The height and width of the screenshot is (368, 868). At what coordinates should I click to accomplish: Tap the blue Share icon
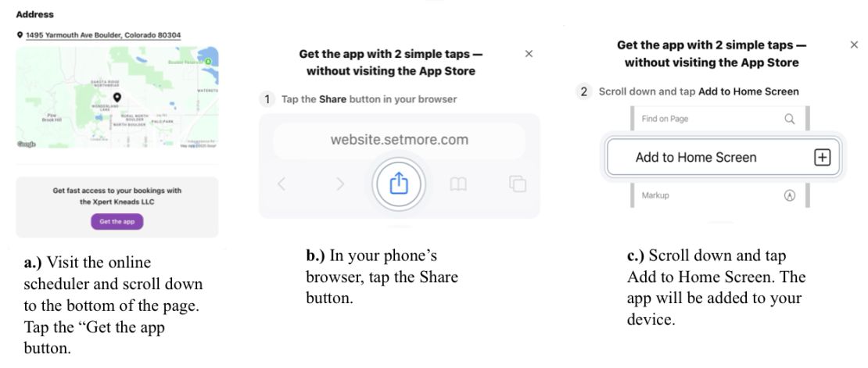pyautogui.click(x=399, y=184)
